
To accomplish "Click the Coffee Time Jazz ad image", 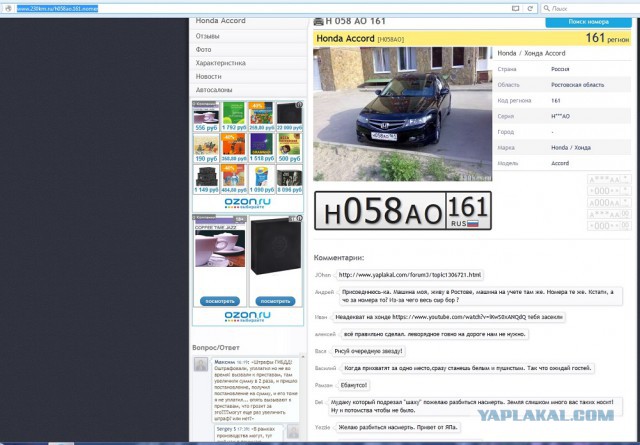I will [220, 248].
